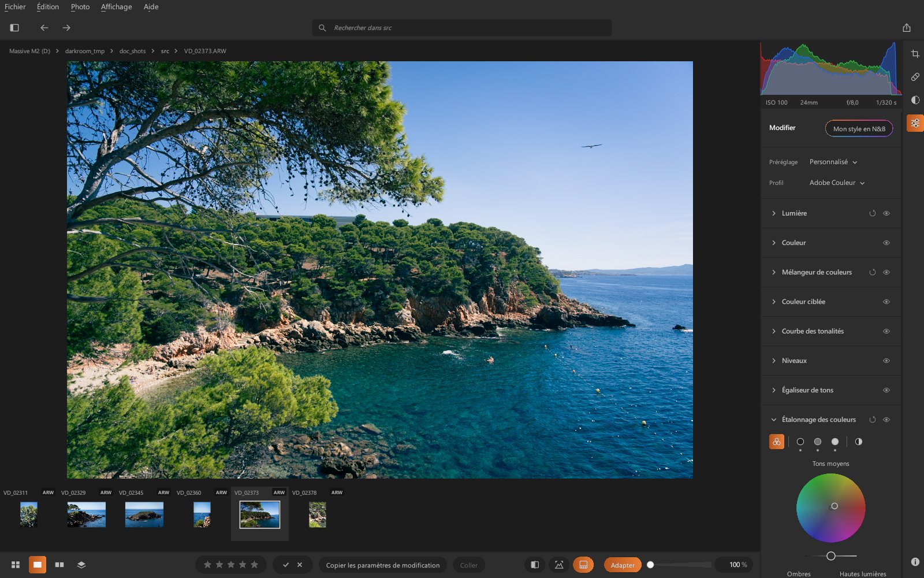Toggle visibility of Lumière adjustments
924x578 pixels.
point(886,213)
